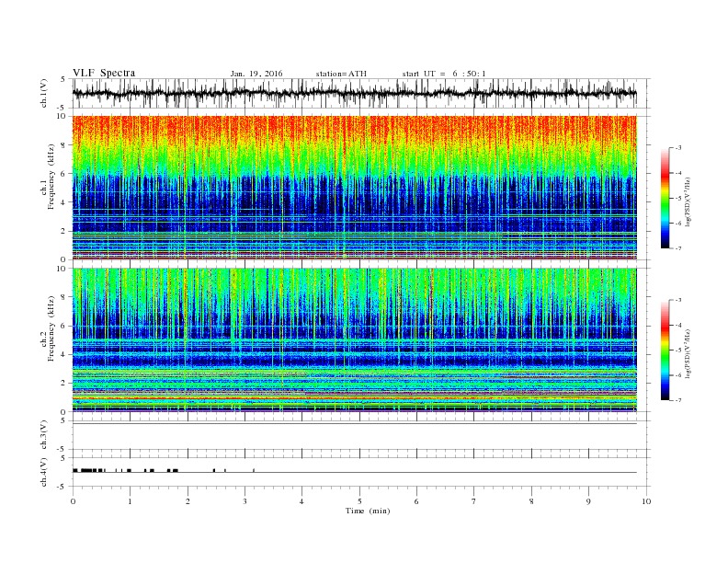Click the time axis tick label "9"
Viewport: 728px width, 563px height.
(x=588, y=501)
